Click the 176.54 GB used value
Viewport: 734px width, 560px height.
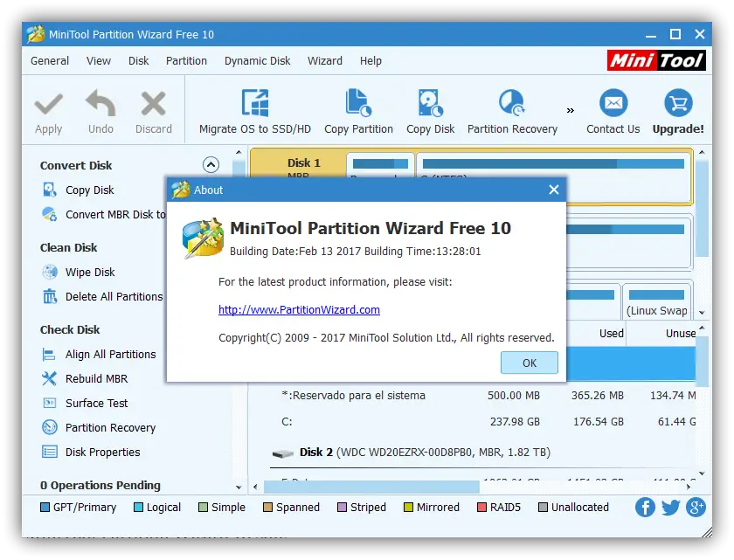coord(599,421)
